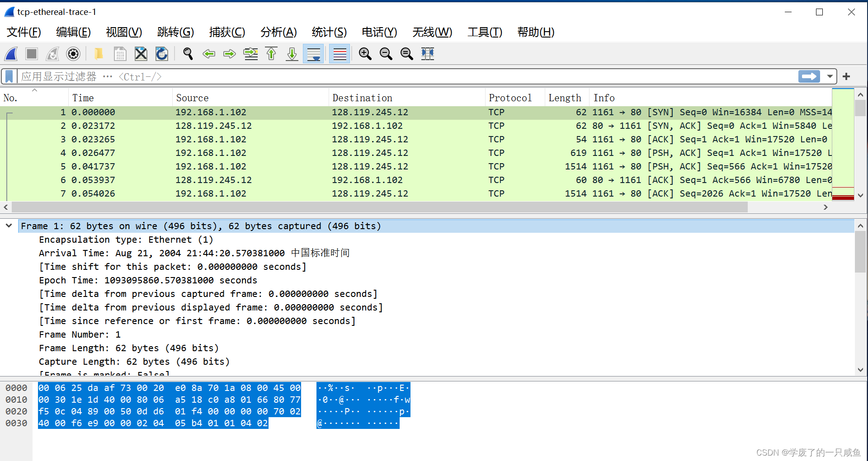
Task: Click the restart capture icon
Action: [x=52, y=54]
